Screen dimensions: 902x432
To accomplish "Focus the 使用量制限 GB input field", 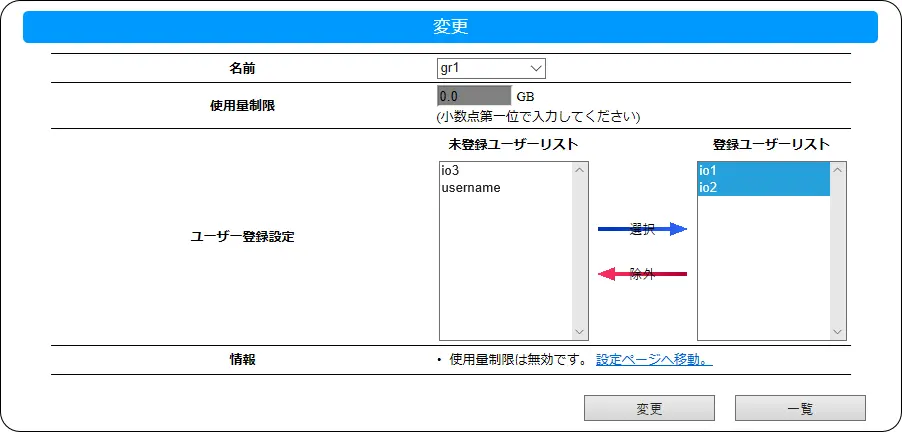I will coord(473,96).
